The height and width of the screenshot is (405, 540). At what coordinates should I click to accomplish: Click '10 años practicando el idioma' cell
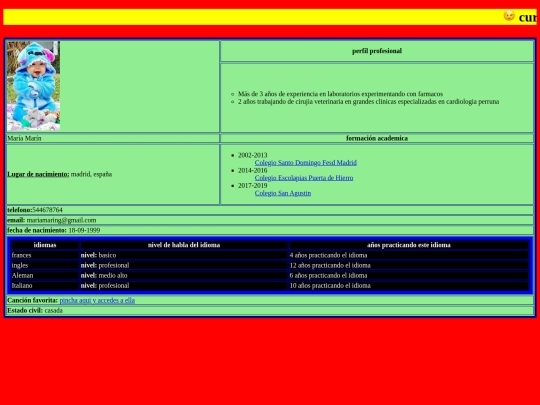coord(409,285)
